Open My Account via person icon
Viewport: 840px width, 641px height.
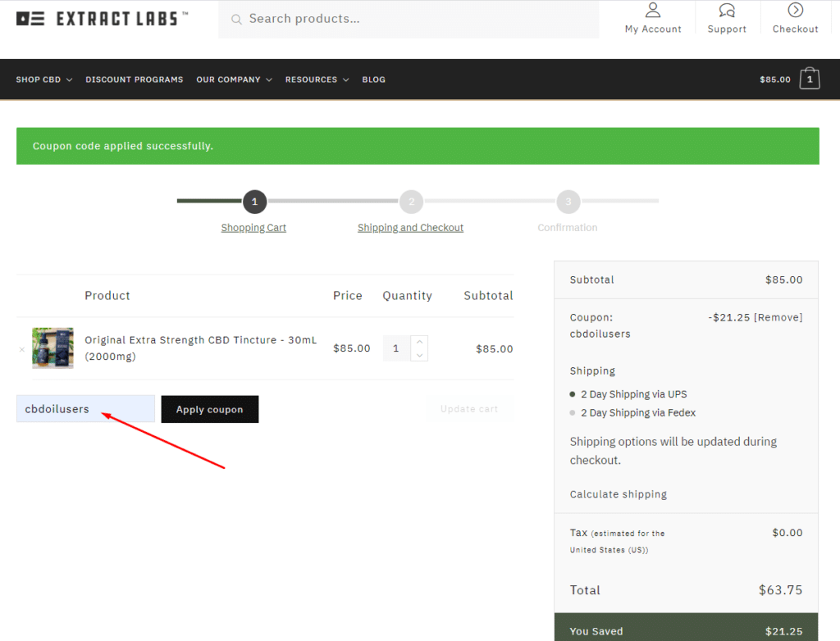point(652,10)
